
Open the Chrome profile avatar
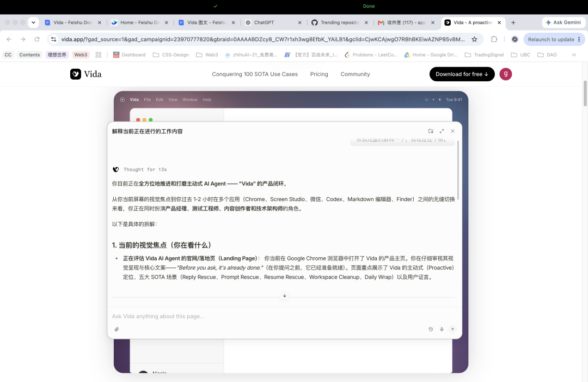[x=515, y=39]
